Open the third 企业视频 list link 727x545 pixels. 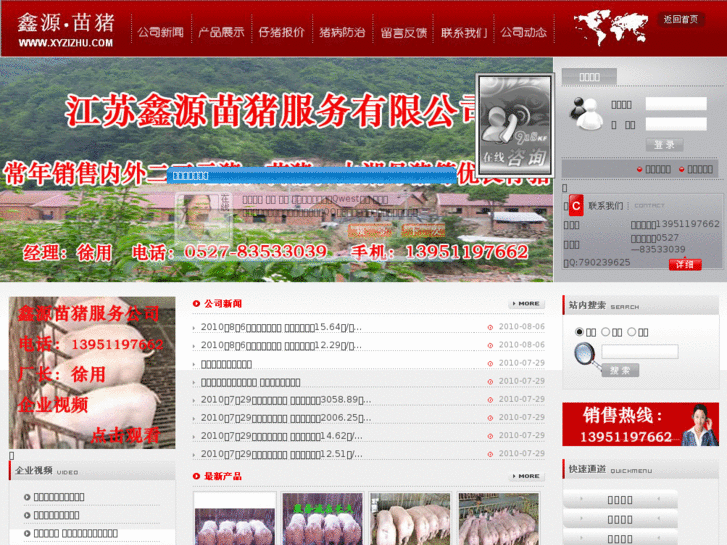pos(75,533)
